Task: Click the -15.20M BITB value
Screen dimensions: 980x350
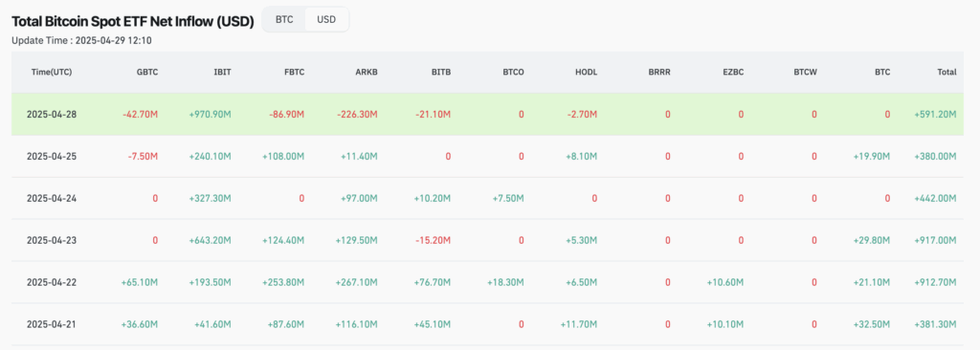Action: (433, 240)
